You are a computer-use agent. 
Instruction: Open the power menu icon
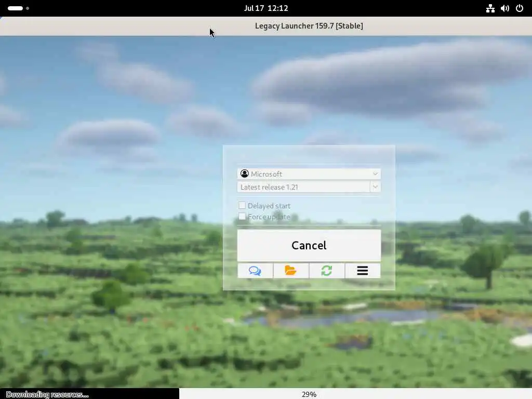(520, 8)
